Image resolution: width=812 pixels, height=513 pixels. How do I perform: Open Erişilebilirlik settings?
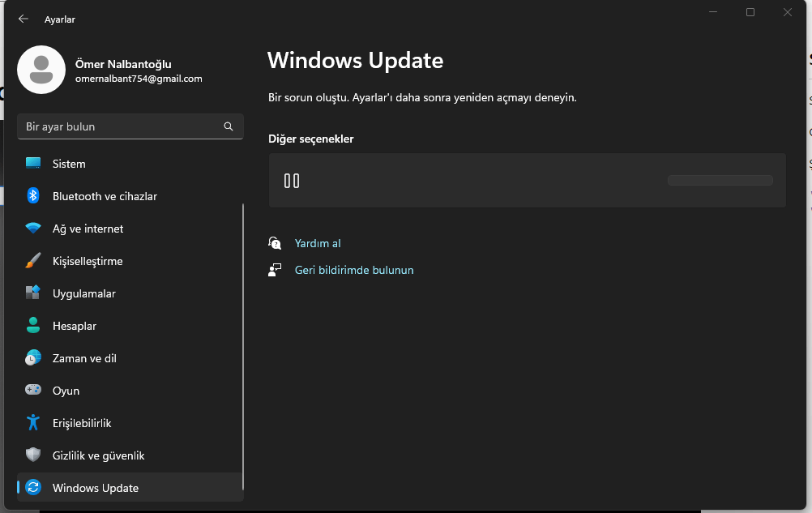pos(130,423)
